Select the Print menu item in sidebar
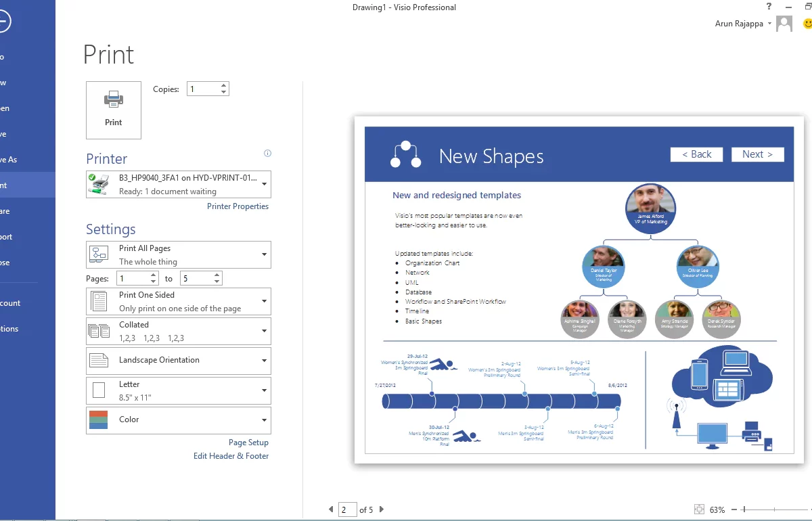812x521 pixels. pyautogui.click(x=28, y=185)
